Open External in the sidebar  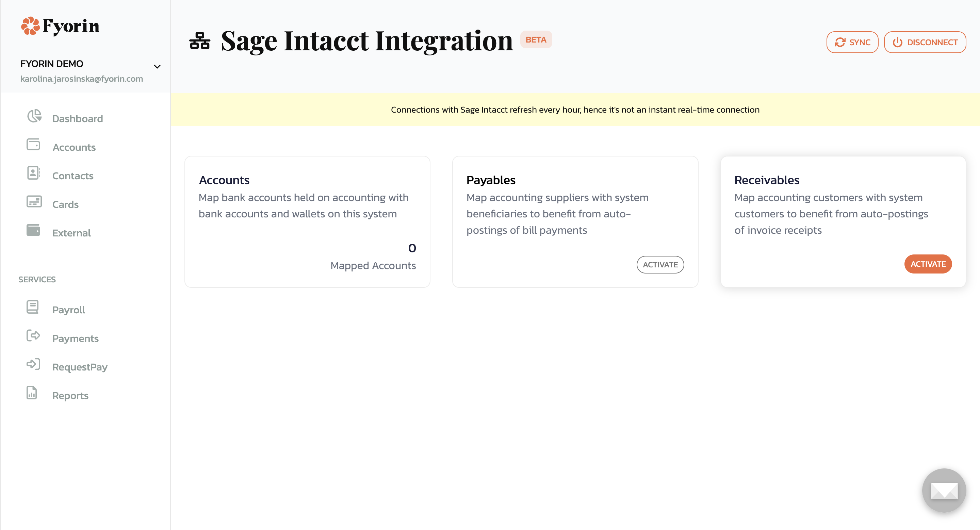click(x=71, y=233)
